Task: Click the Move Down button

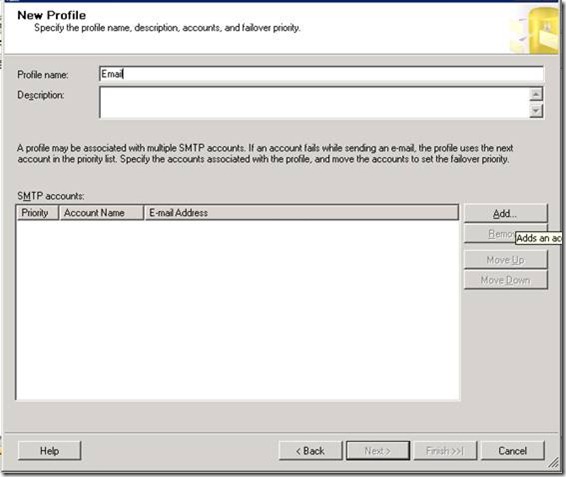Action: [505, 280]
